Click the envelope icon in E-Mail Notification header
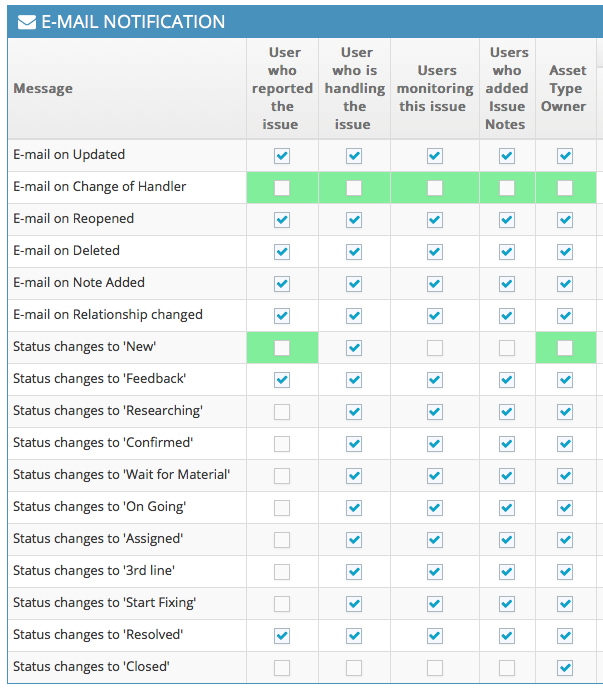 pyautogui.click(x=27, y=22)
